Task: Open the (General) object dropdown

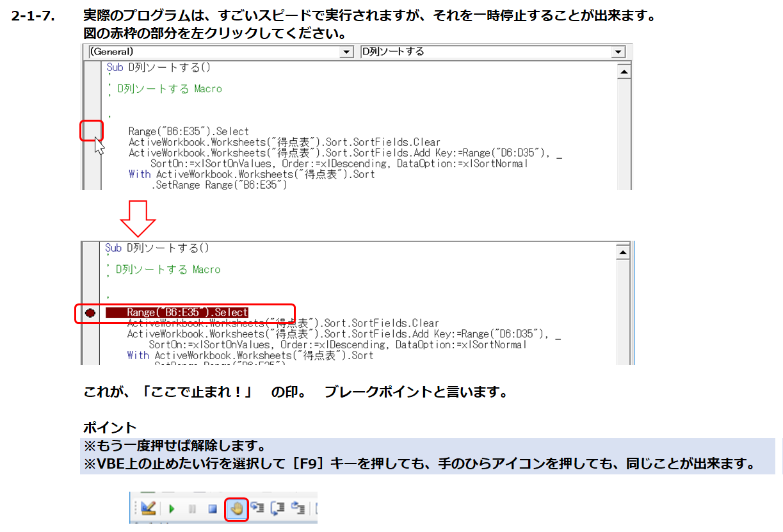Action: tap(348, 52)
